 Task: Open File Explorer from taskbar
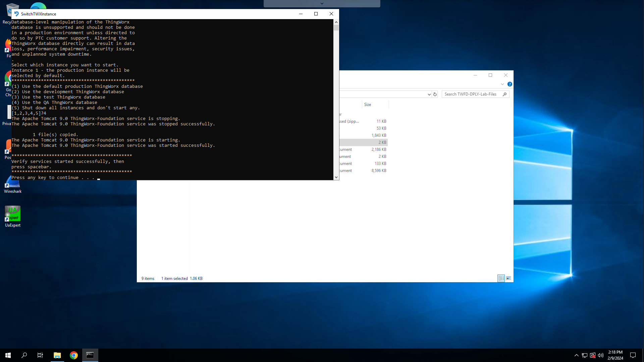[57, 355]
